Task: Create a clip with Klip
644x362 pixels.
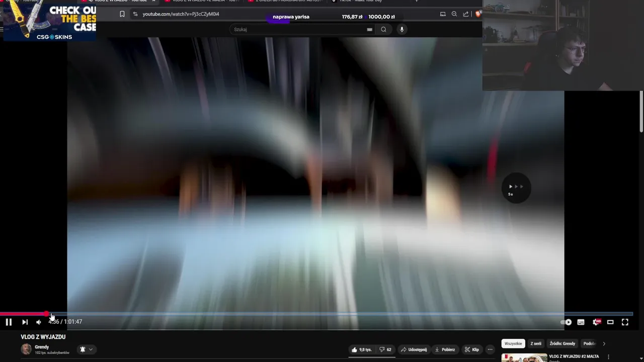Action: [x=472, y=349]
